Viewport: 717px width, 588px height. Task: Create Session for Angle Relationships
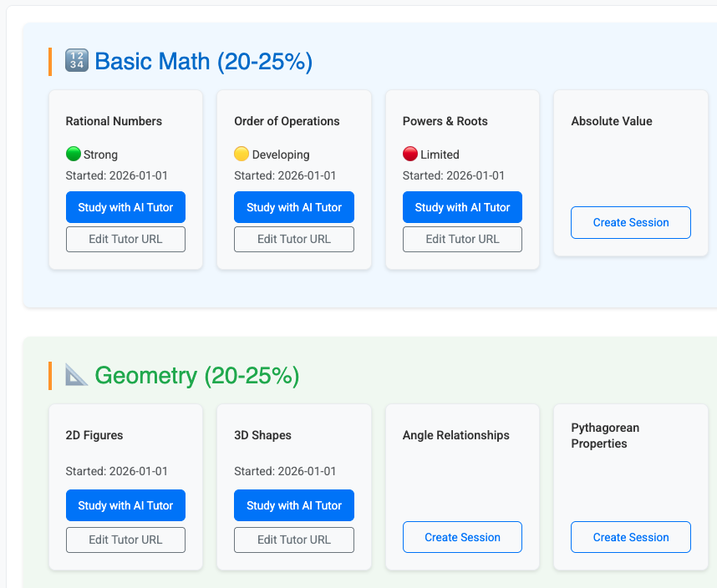[x=462, y=537]
